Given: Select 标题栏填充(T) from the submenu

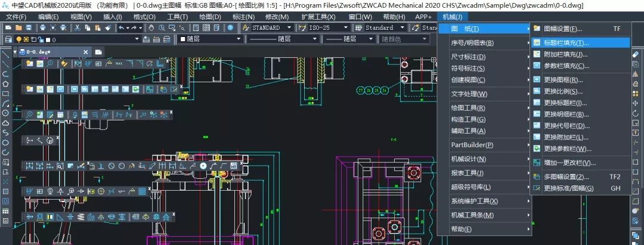Looking at the screenshot, I should tap(566, 43).
